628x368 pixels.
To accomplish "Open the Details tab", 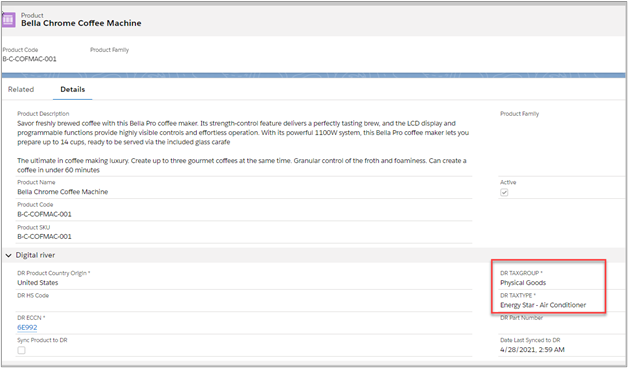I will click(x=72, y=89).
